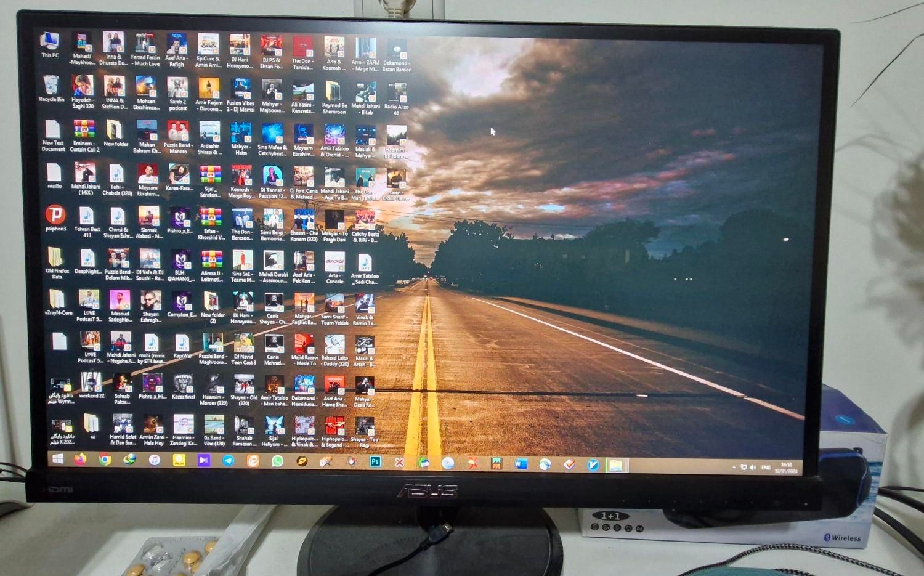Select the Erfan - Khorshid archive
The width and height of the screenshot is (924, 576).
(211, 224)
